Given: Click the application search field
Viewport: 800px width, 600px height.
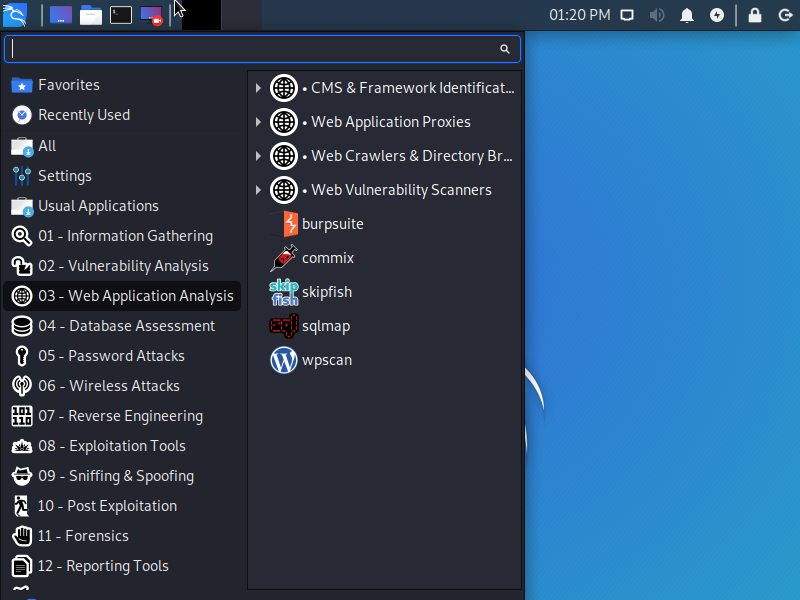Looking at the screenshot, I should point(255,49).
